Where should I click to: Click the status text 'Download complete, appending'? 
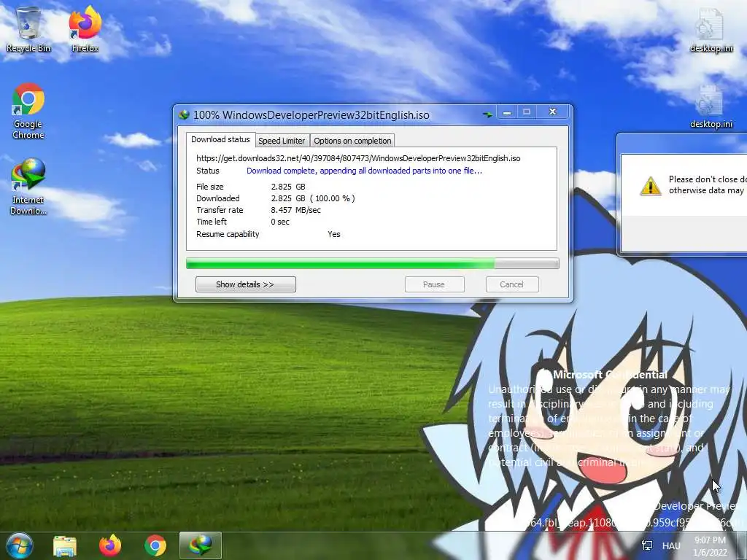(x=365, y=171)
